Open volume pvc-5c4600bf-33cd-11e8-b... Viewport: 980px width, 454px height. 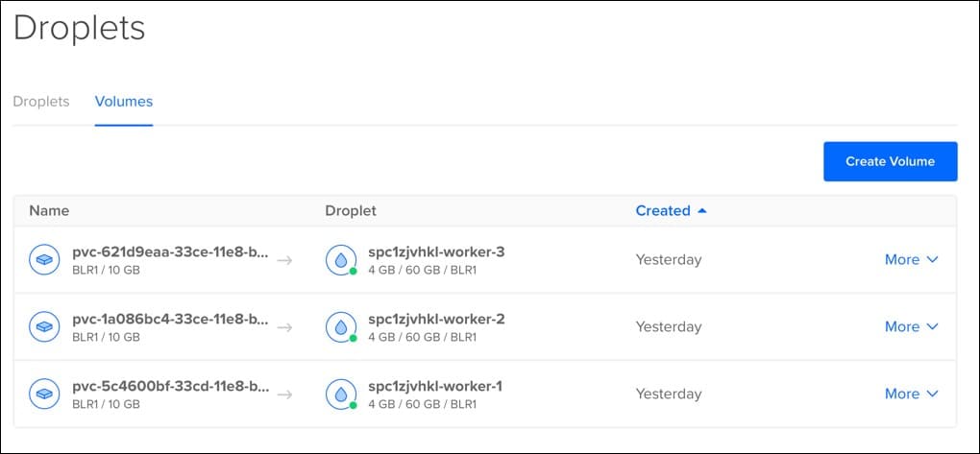coord(171,387)
